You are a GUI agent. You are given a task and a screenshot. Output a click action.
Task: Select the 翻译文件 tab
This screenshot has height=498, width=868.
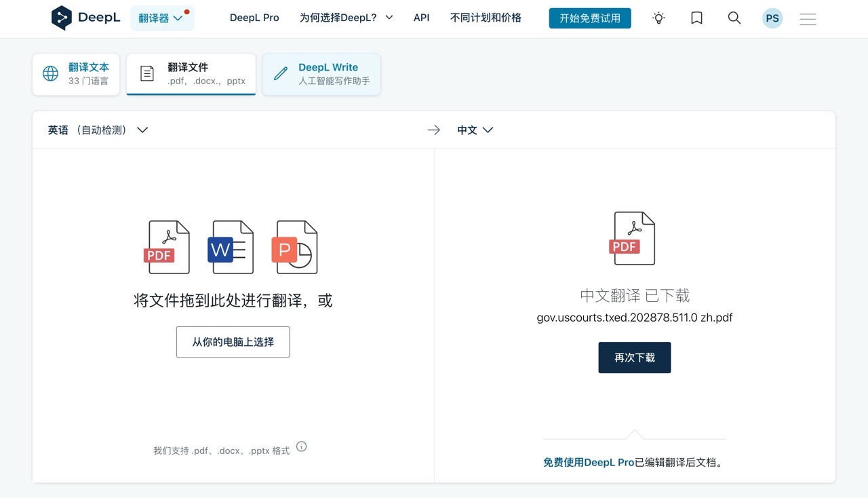tap(191, 74)
